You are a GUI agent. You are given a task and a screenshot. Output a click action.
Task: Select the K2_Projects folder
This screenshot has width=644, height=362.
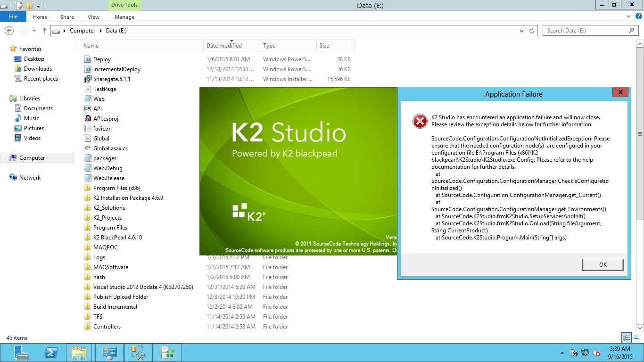[107, 218]
